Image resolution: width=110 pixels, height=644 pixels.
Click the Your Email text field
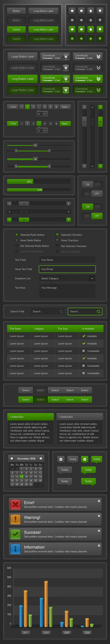[x=67, y=269]
